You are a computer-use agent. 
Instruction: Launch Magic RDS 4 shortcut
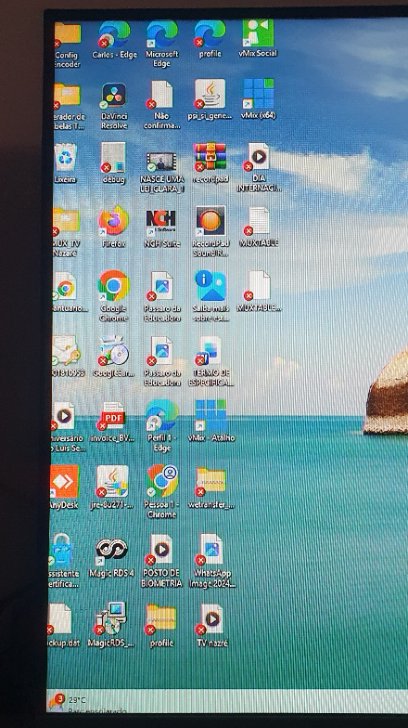(111, 557)
